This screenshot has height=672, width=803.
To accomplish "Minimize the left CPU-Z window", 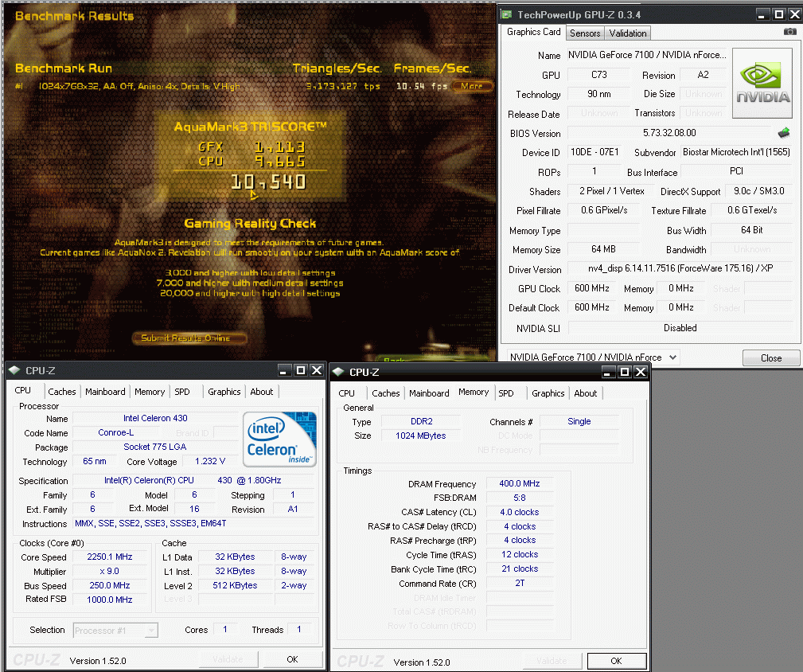I will [285, 370].
